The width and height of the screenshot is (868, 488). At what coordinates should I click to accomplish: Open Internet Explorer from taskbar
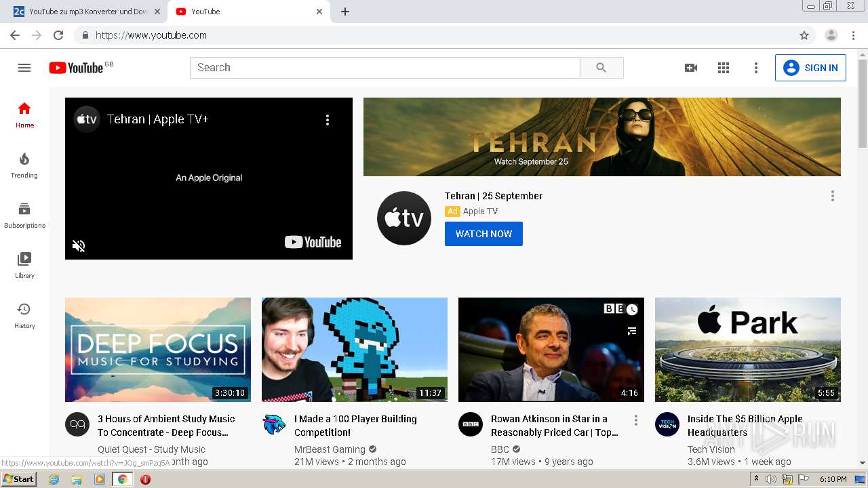[54, 479]
